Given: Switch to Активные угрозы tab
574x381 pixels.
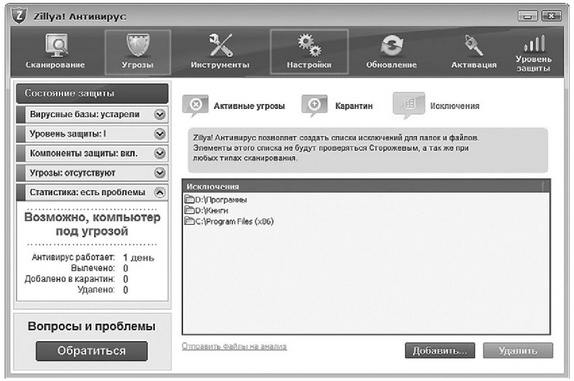Looking at the screenshot, I should click(249, 106).
